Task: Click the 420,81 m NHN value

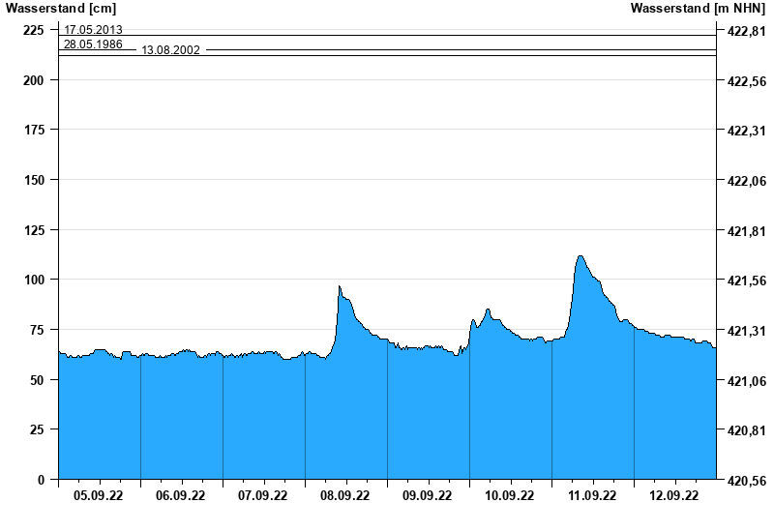Action: [x=747, y=430]
